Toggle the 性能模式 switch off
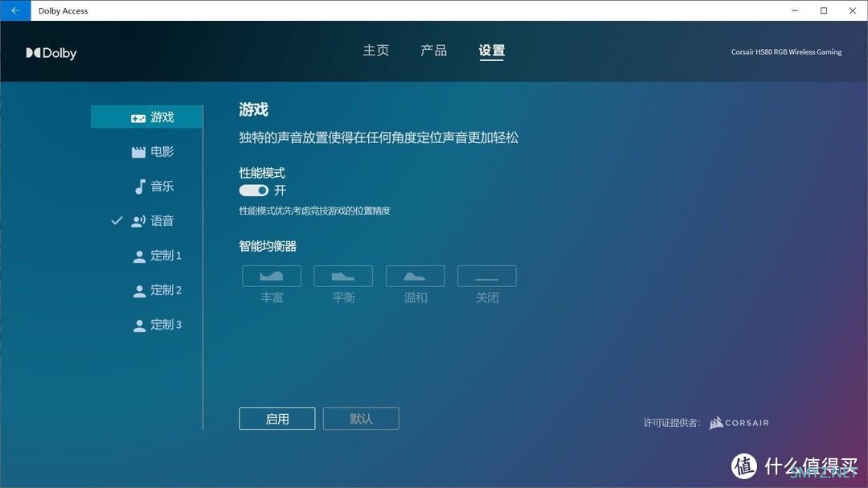 [253, 191]
